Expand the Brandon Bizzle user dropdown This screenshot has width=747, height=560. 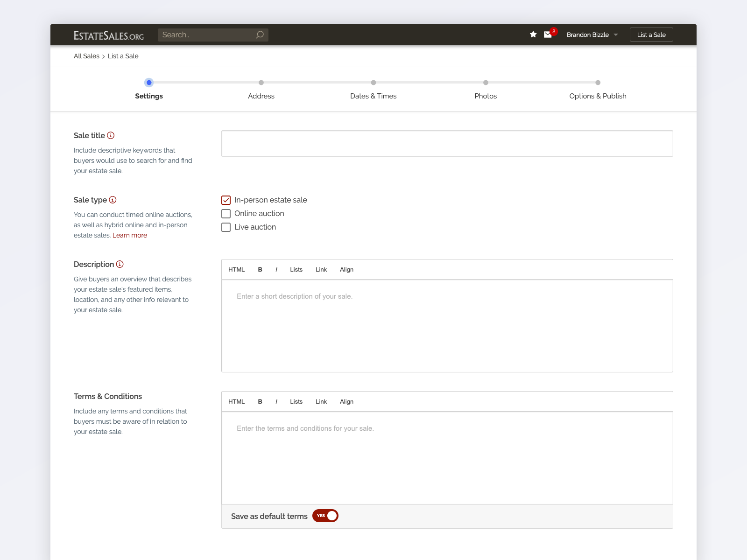coord(592,35)
